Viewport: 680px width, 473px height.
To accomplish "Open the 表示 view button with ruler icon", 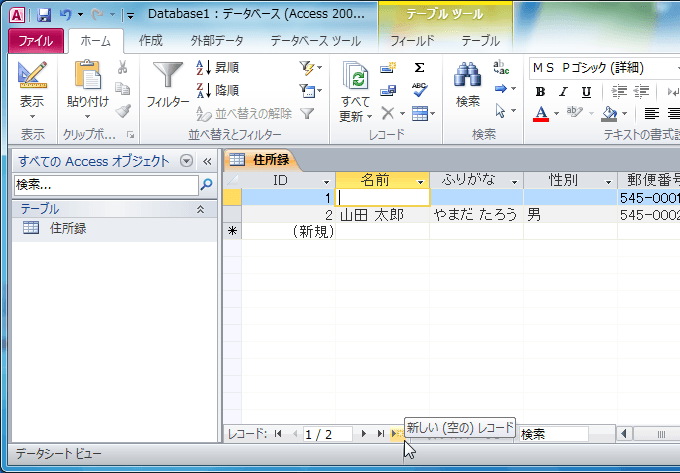I will pos(32,90).
